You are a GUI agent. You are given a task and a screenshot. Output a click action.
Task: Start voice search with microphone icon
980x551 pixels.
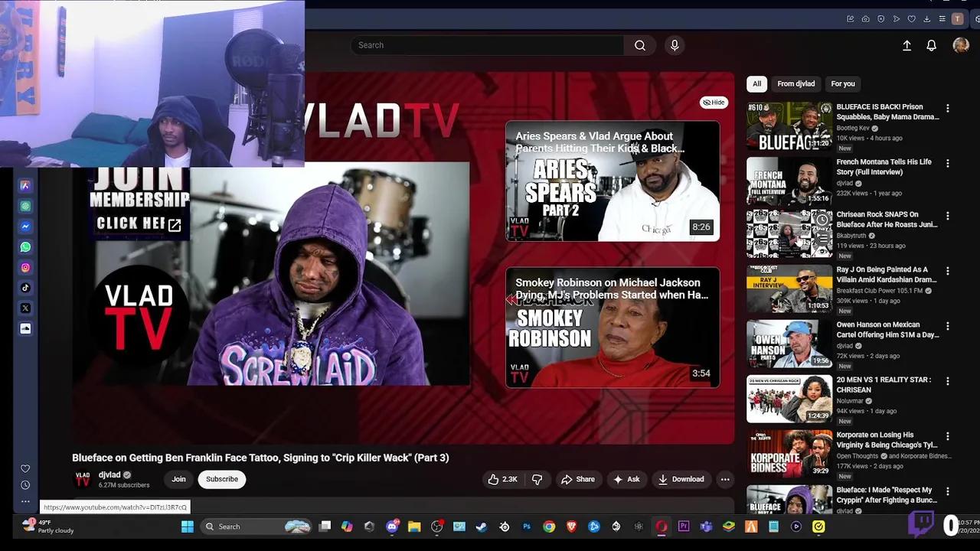675,45
